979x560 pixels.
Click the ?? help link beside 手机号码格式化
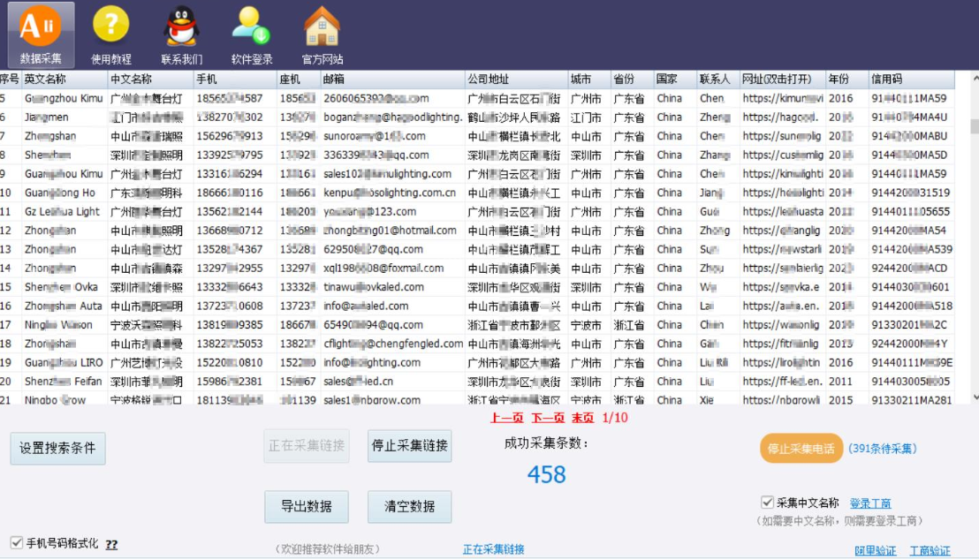111,544
